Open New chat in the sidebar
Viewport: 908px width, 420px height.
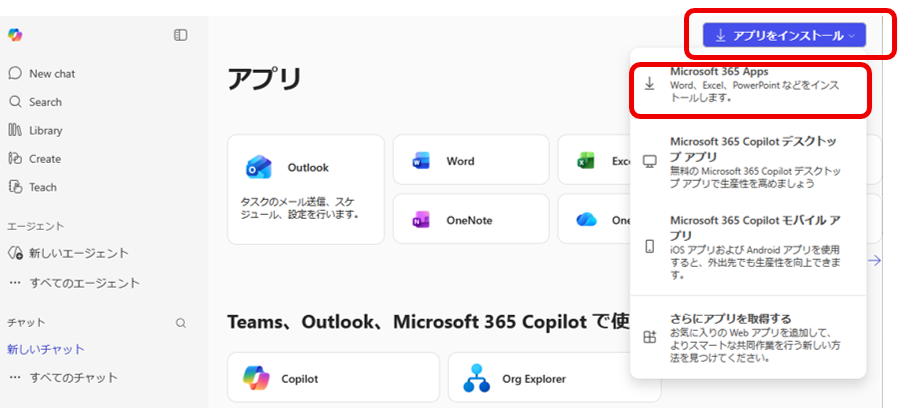coord(51,73)
